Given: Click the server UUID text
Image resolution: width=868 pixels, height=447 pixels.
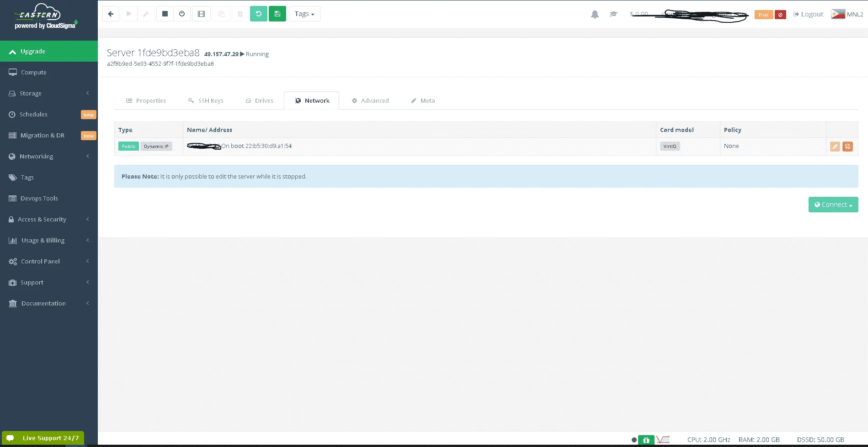Looking at the screenshot, I should click(x=160, y=63).
